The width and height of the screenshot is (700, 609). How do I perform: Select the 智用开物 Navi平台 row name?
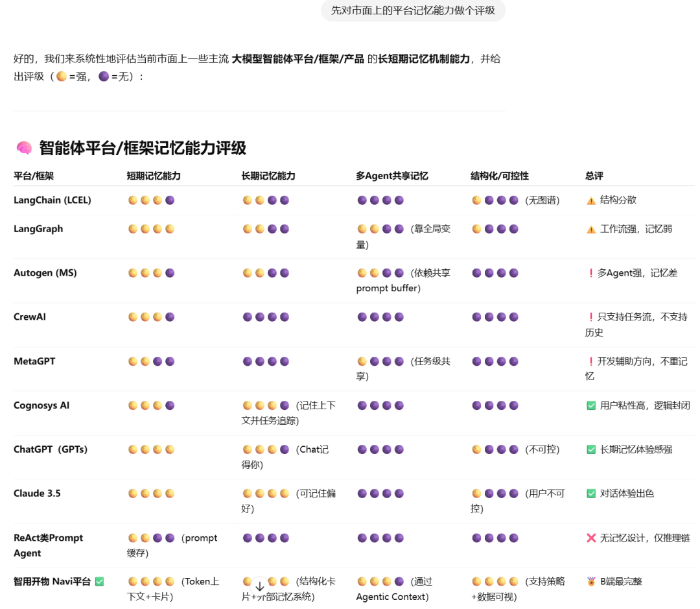pyautogui.click(x=52, y=582)
